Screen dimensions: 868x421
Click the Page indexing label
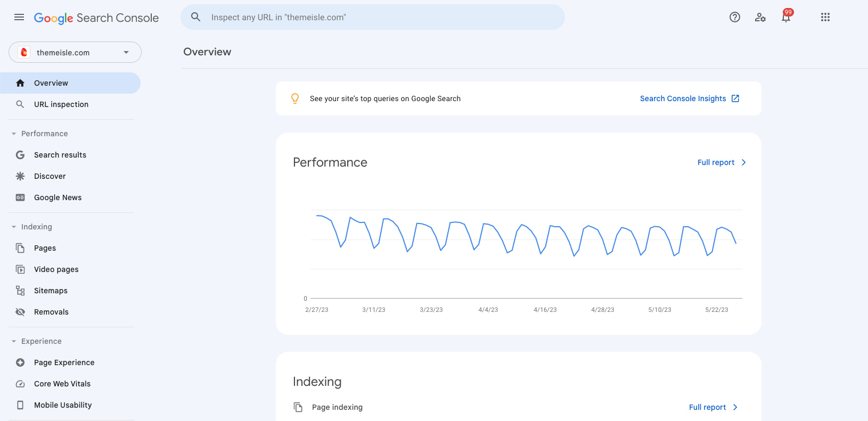[337, 407]
